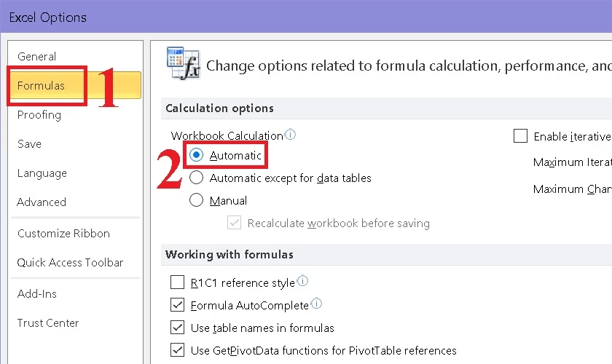
Task: Enable iterative calculation checkbox
Action: [520, 135]
